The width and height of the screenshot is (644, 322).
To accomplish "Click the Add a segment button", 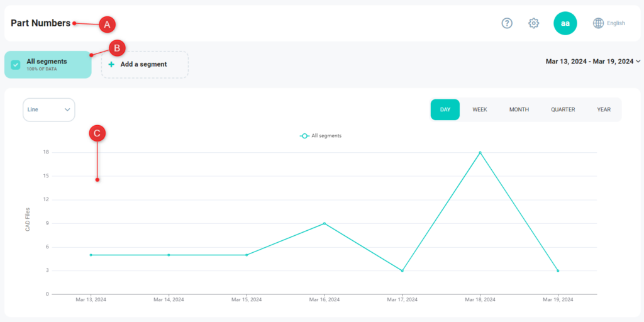I will pyautogui.click(x=145, y=64).
